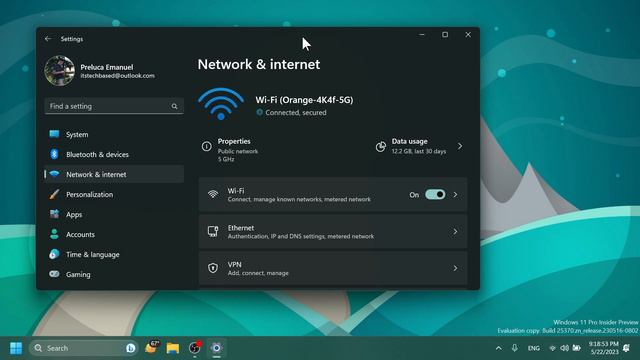Click the Wi-Fi (Orange-4K4f-5G) network name

(304, 100)
